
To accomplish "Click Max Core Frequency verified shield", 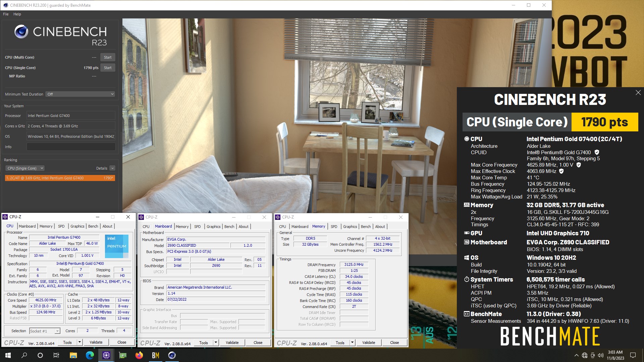I will pyautogui.click(x=579, y=165).
